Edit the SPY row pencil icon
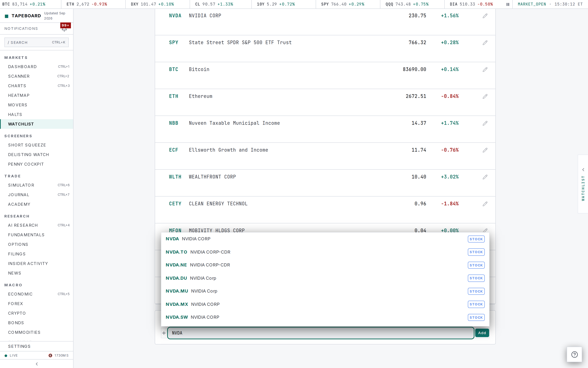The width and height of the screenshot is (588, 368). tap(485, 43)
